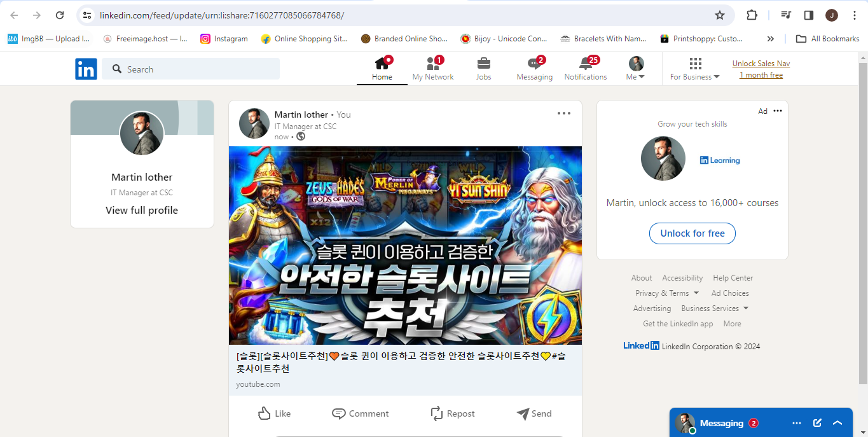Compose a new message icon
The image size is (868, 437).
coord(817,423)
